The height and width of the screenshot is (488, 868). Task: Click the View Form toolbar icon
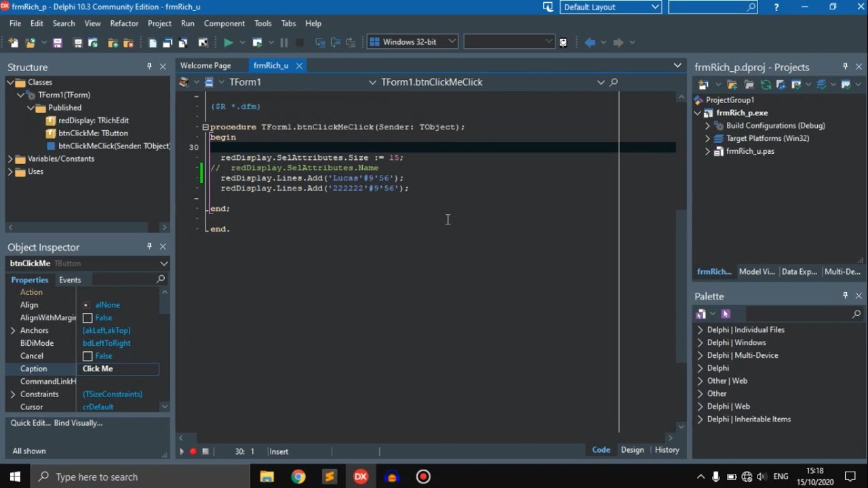tap(167, 42)
